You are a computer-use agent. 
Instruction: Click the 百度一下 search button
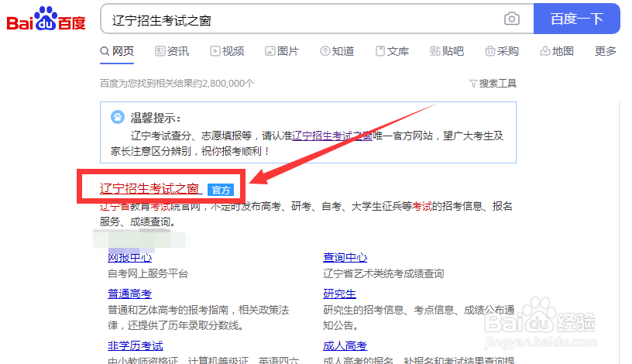coord(577,19)
